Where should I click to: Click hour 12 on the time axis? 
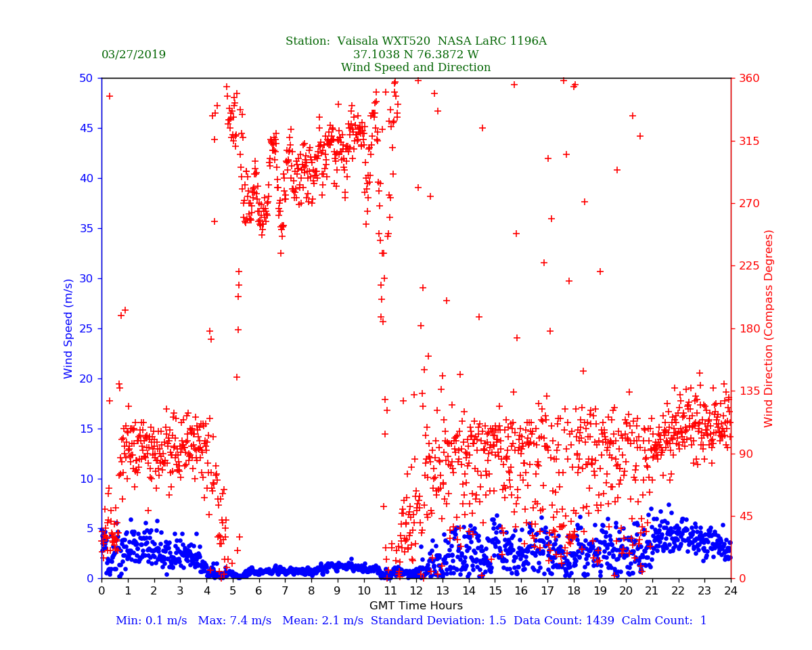416,591
